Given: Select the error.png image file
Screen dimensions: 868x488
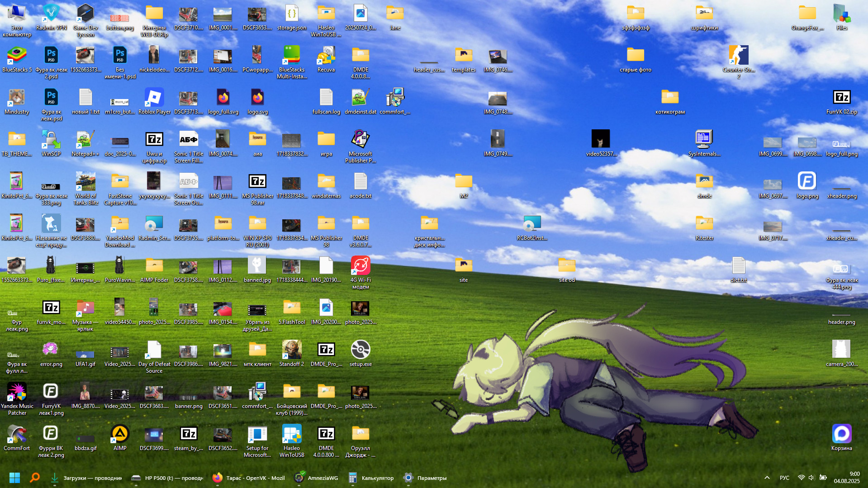Looking at the screenshot, I should [x=51, y=354].
